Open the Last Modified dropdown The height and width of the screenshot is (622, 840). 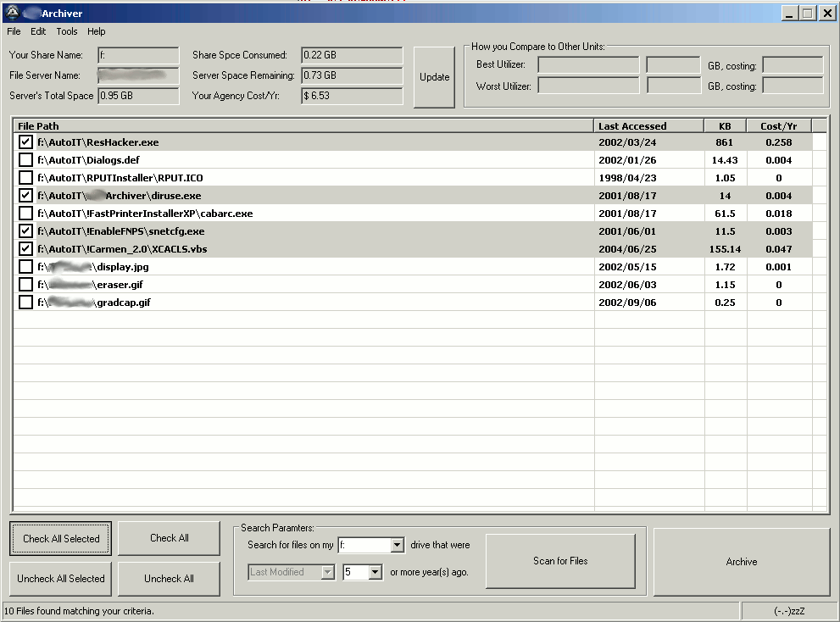point(327,572)
